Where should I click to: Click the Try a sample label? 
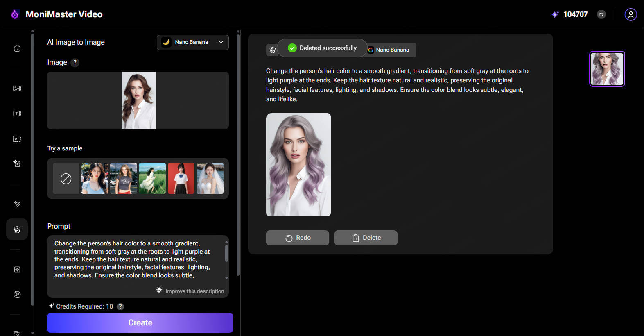tap(65, 148)
